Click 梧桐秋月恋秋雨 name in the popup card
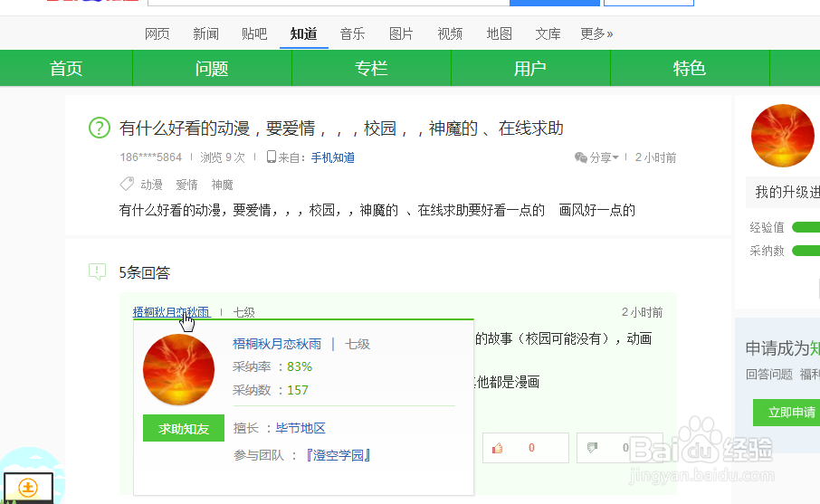The width and height of the screenshot is (820, 504). (x=277, y=344)
